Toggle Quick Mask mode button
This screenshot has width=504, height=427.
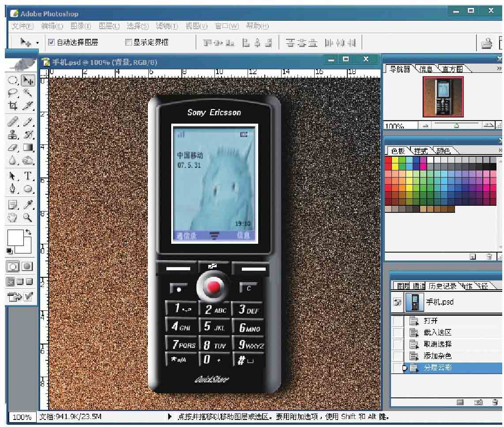click(27, 266)
